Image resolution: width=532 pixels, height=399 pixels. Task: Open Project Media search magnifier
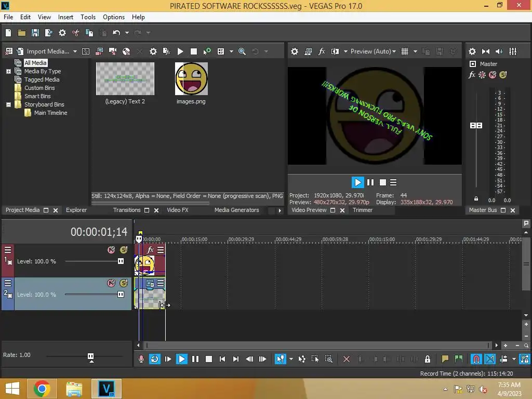[x=242, y=51]
